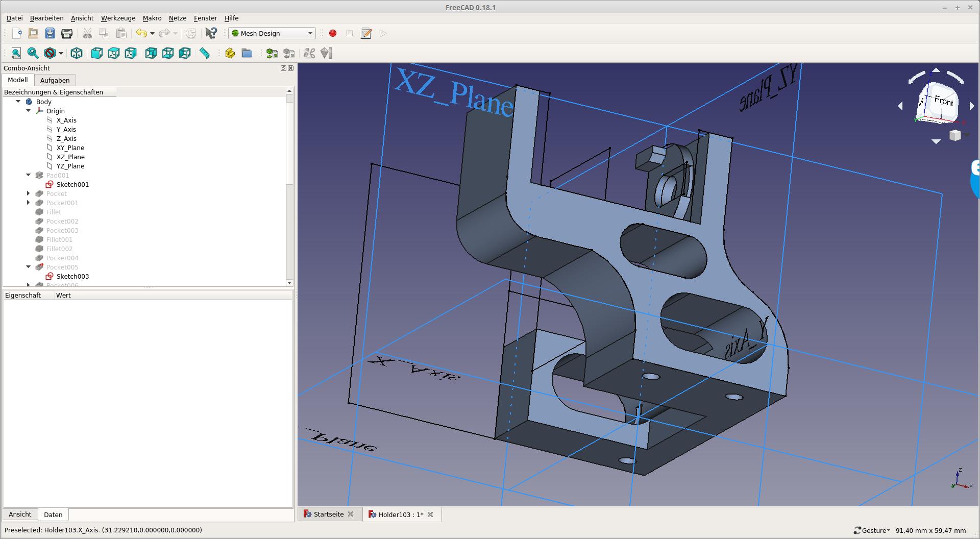Click the Import mesh icon
Viewport: 980px width, 539px height.
click(x=272, y=53)
